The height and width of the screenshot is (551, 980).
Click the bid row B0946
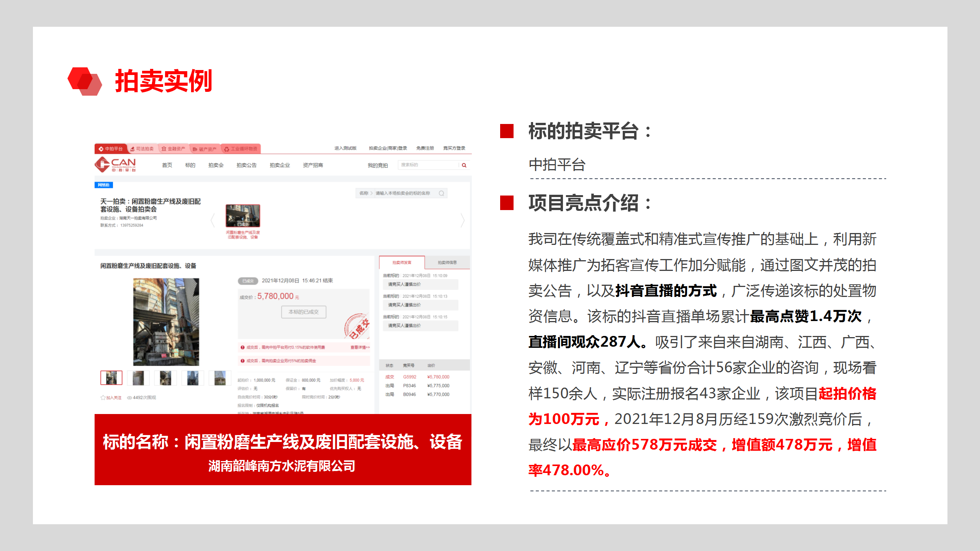[x=424, y=395]
